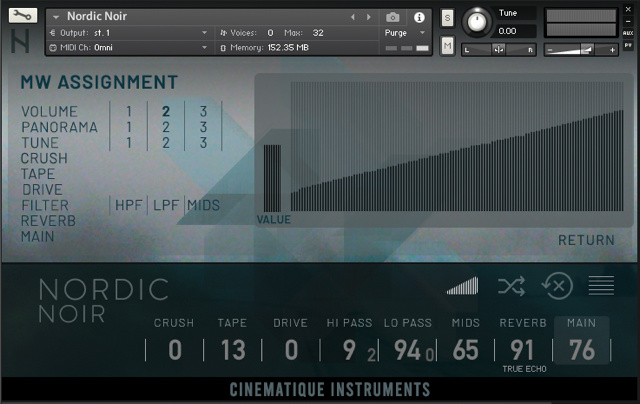
Task: Click the camera snapshot icon
Action: 393,17
